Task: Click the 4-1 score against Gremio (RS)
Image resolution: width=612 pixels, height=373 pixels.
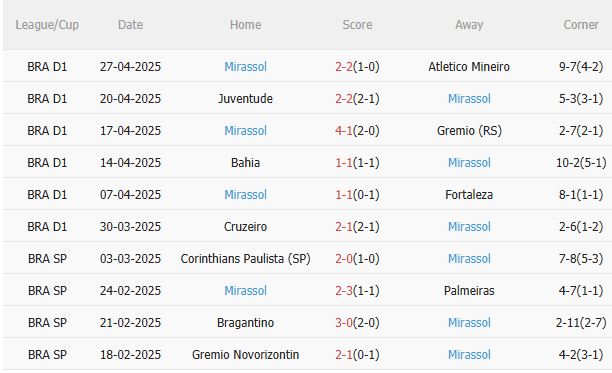Action: click(343, 131)
